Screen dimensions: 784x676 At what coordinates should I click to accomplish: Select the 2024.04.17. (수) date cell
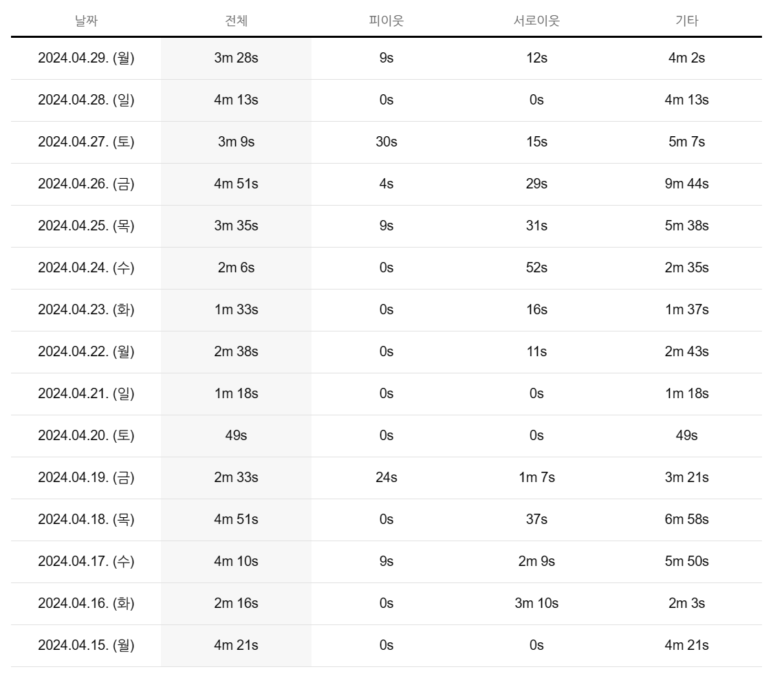click(x=86, y=562)
